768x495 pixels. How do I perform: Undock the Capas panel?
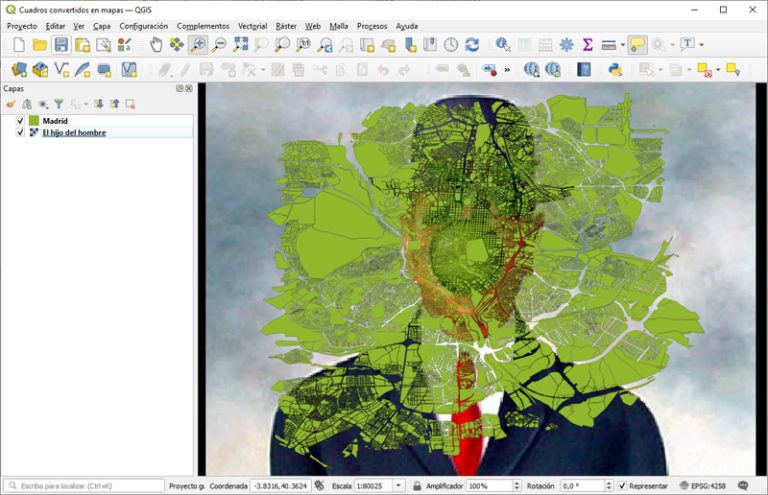click(x=180, y=89)
